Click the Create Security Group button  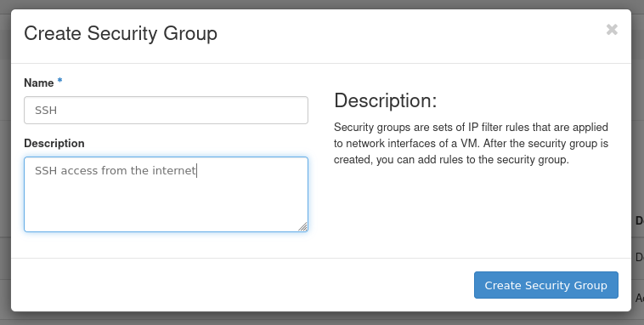[x=545, y=285]
